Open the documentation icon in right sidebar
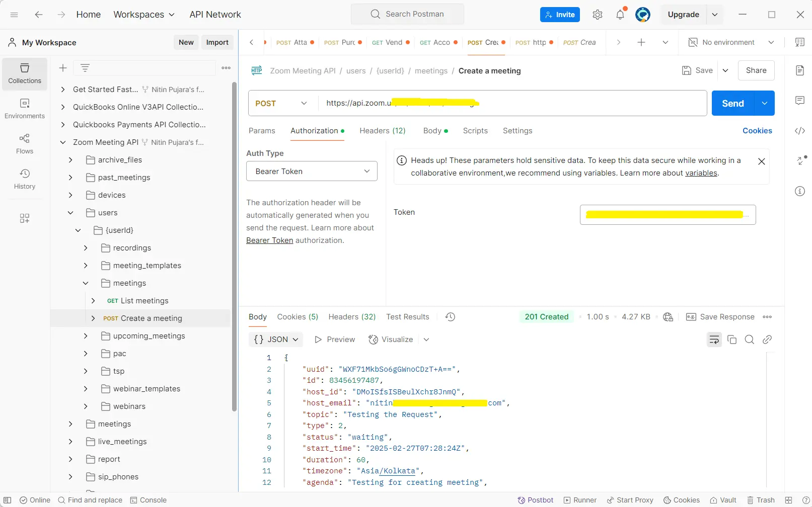The image size is (812, 507). (800, 70)
